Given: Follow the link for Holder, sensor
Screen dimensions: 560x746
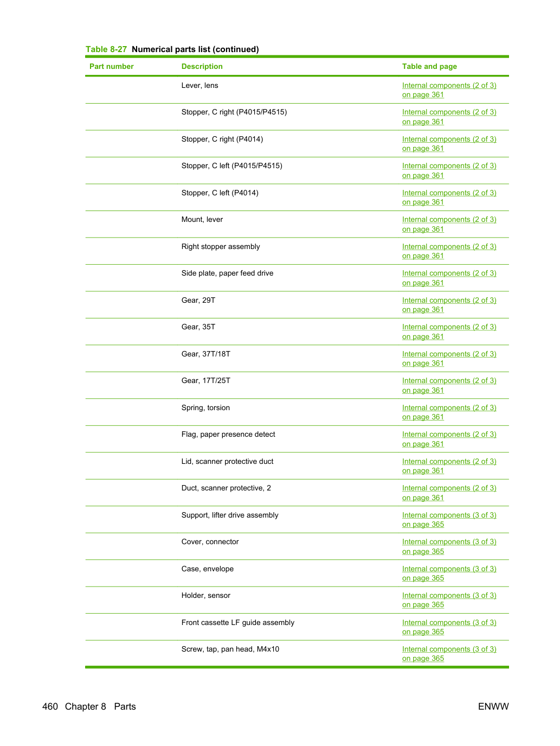Looking at the screenshot, I should (x=449, y=600).
